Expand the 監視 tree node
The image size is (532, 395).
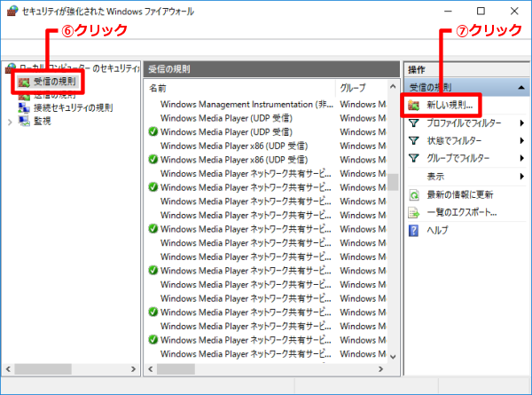coord(11,122)
